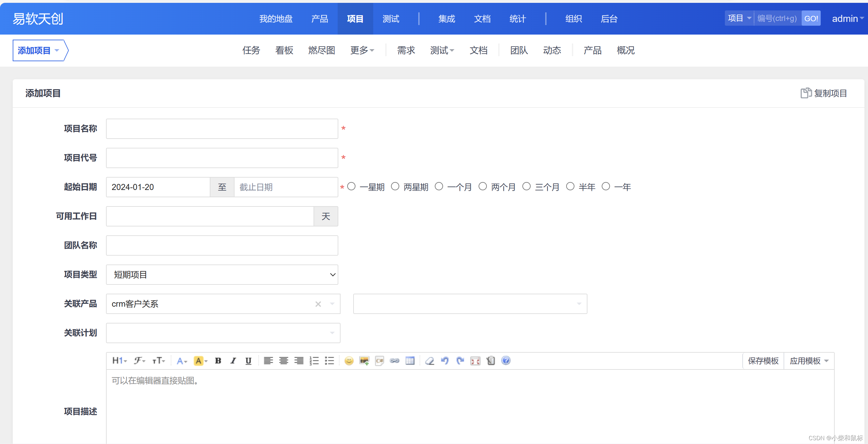This screenshot has width=868, height=444.
Task: Select the 一星期 duration radio button
Action: tap(351, 186)
